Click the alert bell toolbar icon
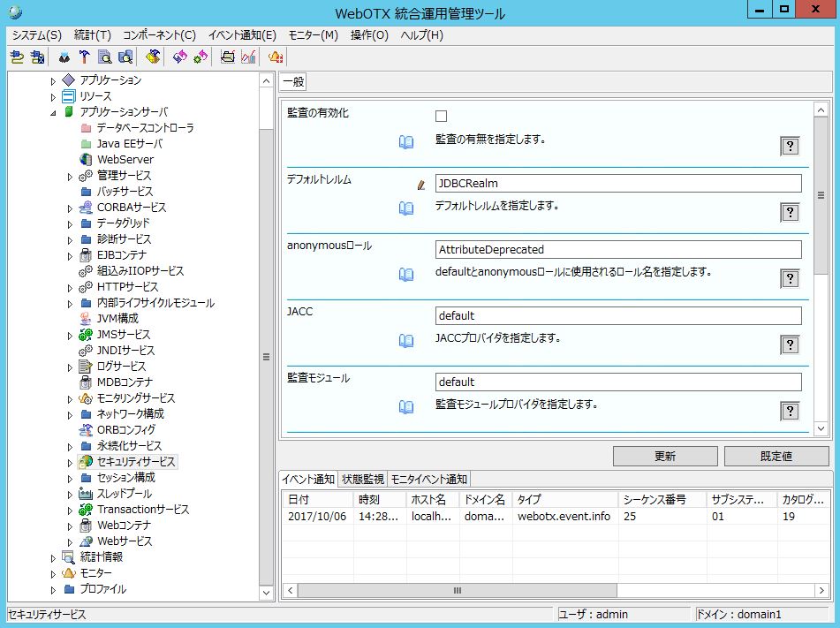This screenshot has height=628, width=840. 276,57
